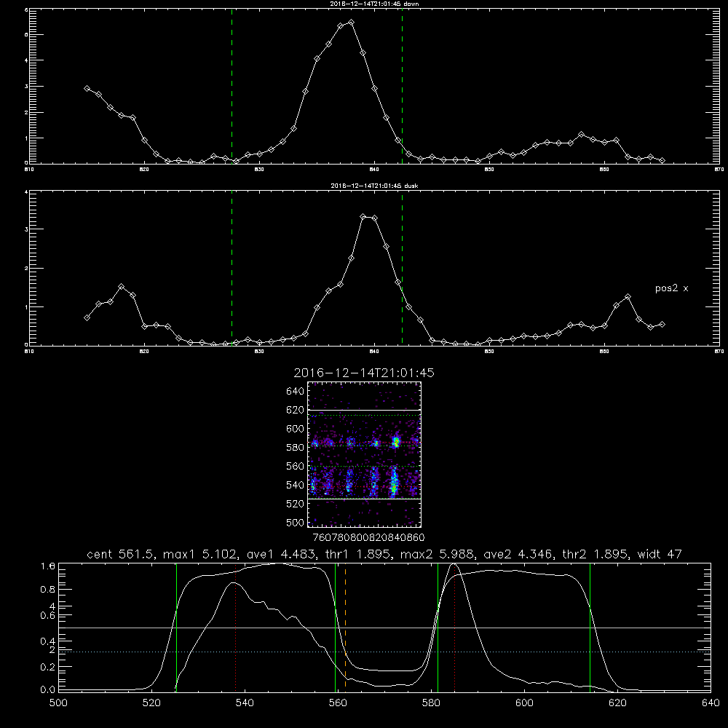Click x-axis label '600' of bottom plot

click(524, 703)
